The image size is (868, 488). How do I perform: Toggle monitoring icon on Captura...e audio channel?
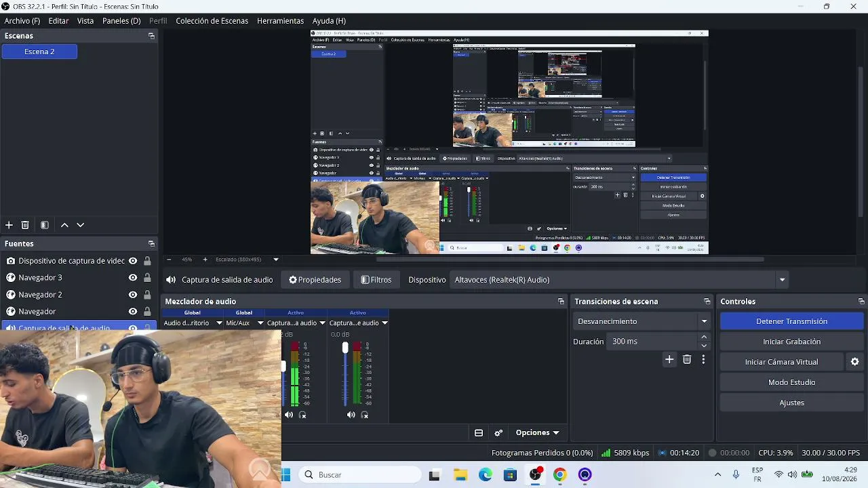coord(365,415)
